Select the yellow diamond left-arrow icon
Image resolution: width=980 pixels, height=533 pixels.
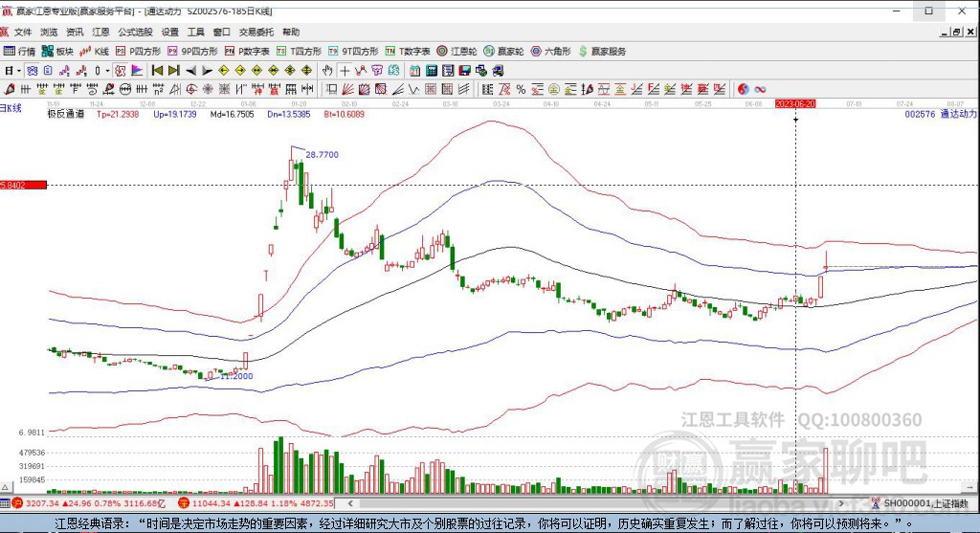223,71
